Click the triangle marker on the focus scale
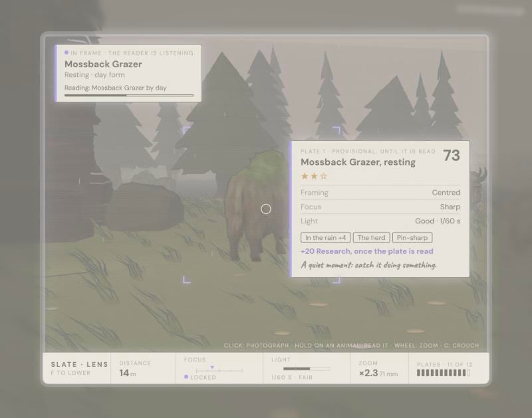Viewport: 532px width, 418px height. [212, 367]
